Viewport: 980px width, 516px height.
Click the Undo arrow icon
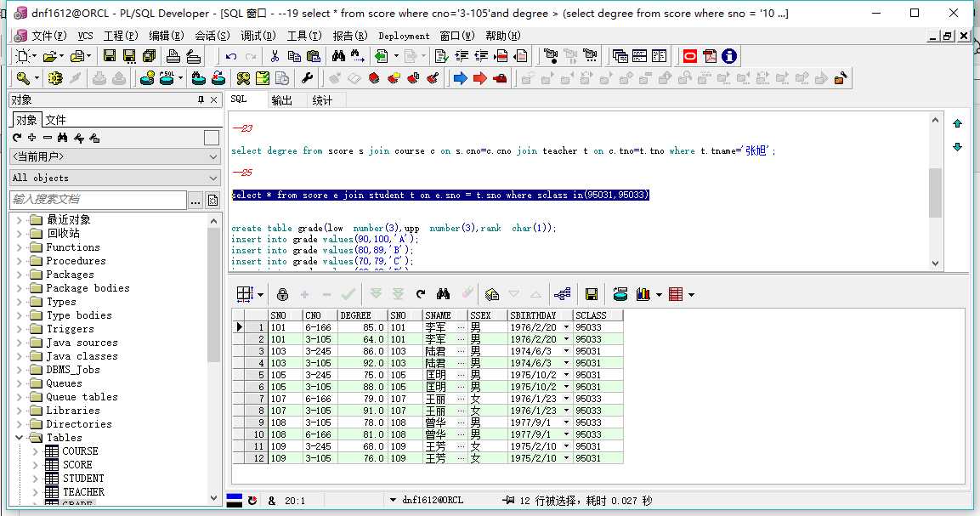pyautogui.click(x=230, y=56)
